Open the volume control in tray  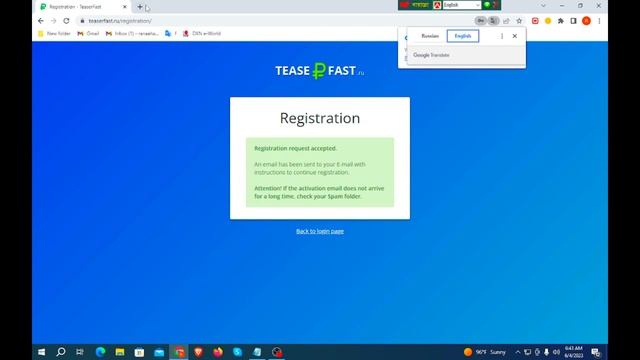556,352
